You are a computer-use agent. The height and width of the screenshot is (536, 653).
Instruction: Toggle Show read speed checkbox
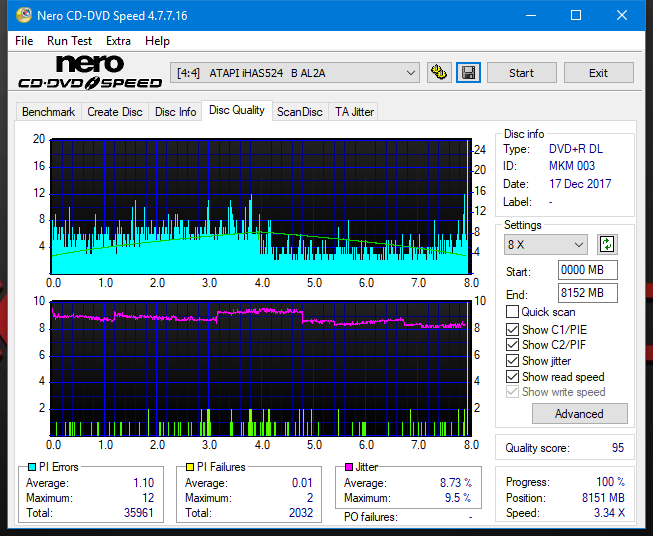[x=512, y=376]
